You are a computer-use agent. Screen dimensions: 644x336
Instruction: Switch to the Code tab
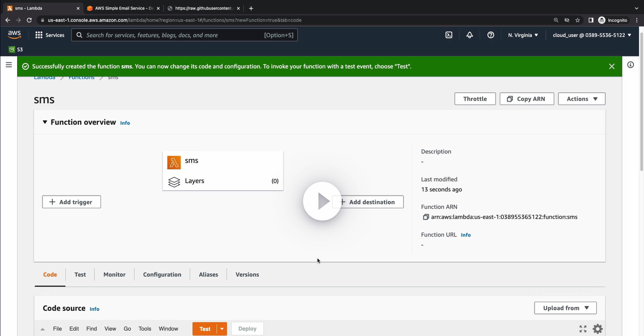50,275
